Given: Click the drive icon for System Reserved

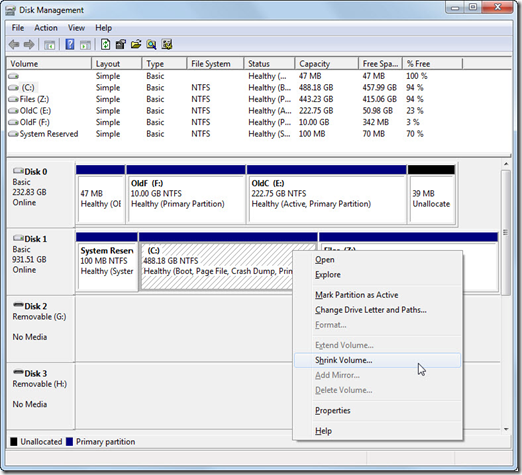Looking at the screenshot, I should [x=13, y=134].
